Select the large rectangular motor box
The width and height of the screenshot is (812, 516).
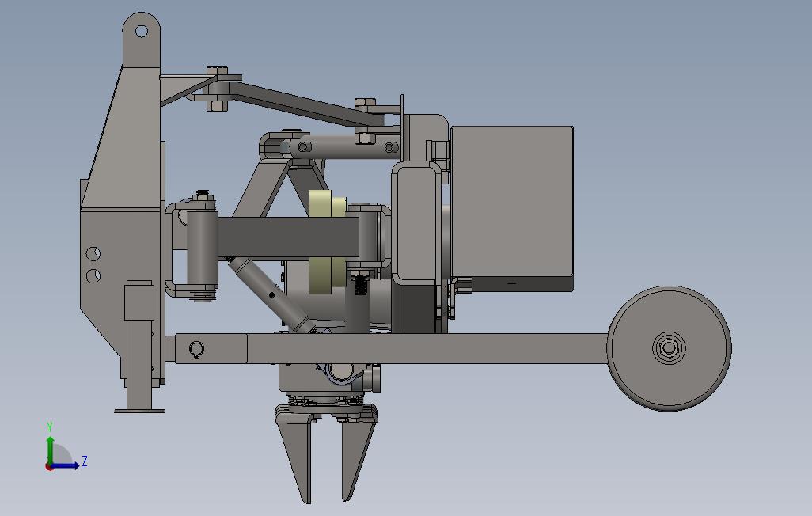(512, 208)
